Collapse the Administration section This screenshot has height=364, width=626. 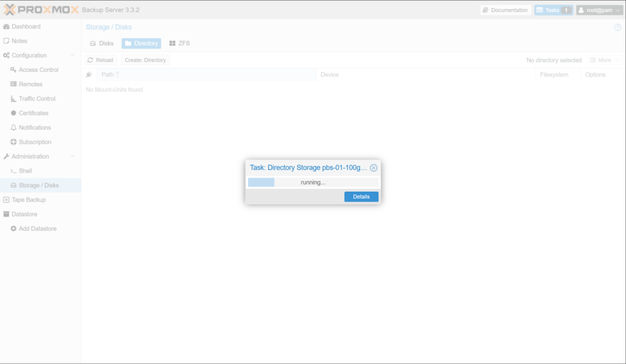[73, 156]
